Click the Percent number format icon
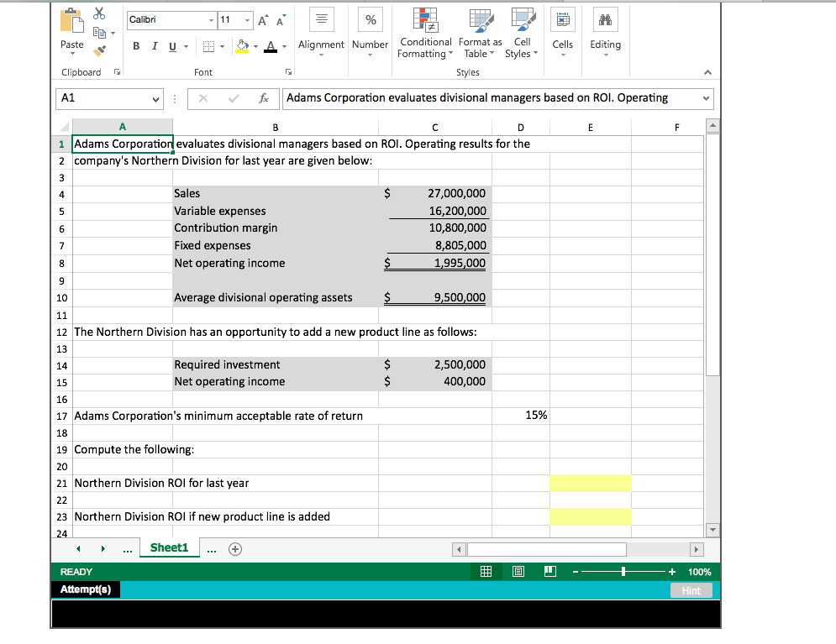 coord(370,19)
